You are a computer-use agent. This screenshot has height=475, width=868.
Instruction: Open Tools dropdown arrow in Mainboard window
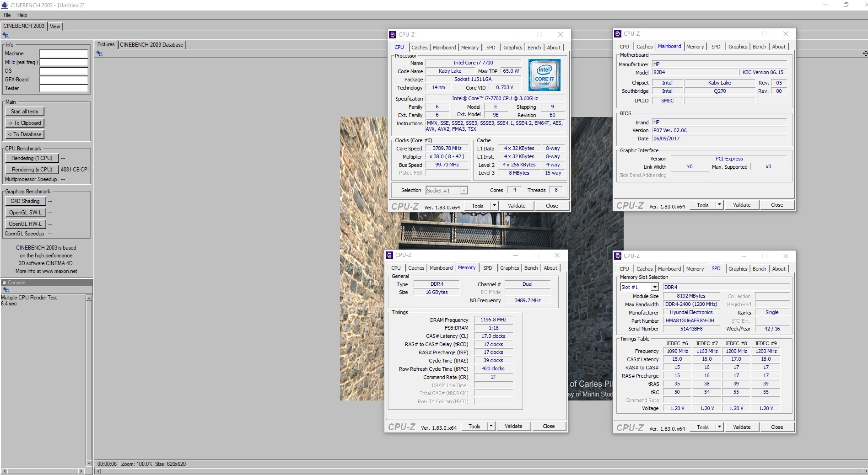point(719,205)
